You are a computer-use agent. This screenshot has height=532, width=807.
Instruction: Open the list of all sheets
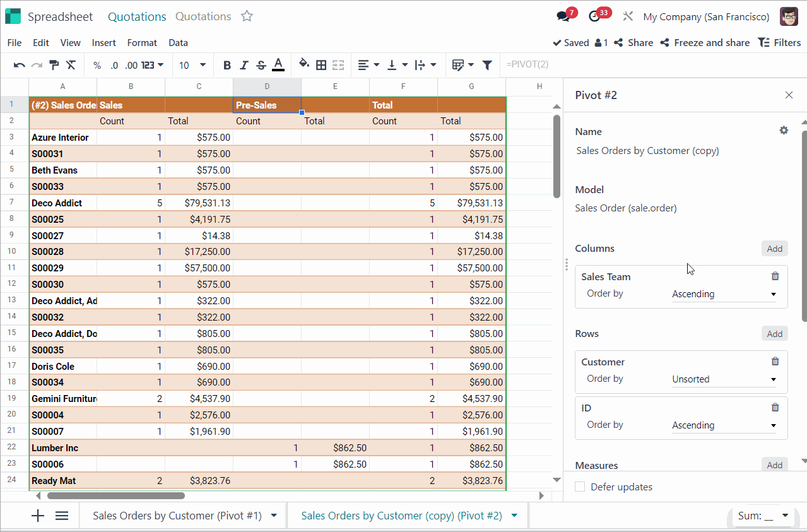[62, 516]
